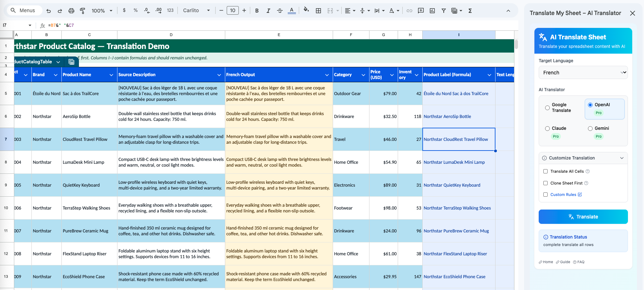Open the French Output column filter dropdown

coord(327,75)
